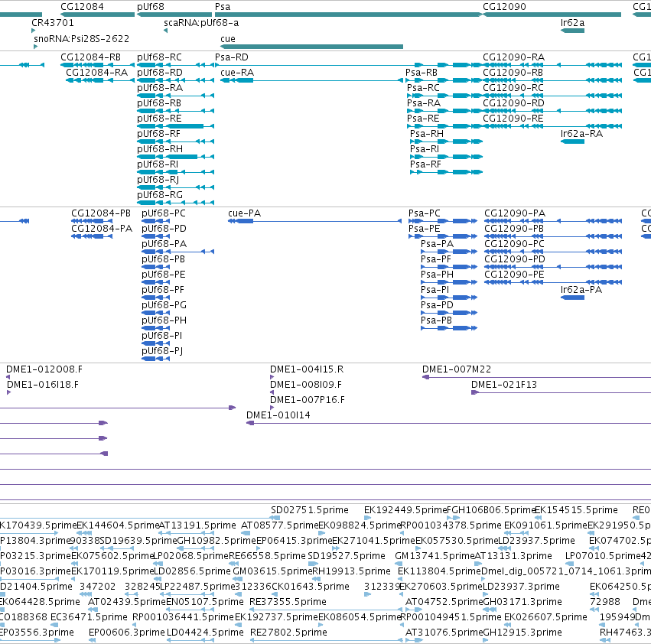Select the RE27802.5prime EST label

coord(288,633)
